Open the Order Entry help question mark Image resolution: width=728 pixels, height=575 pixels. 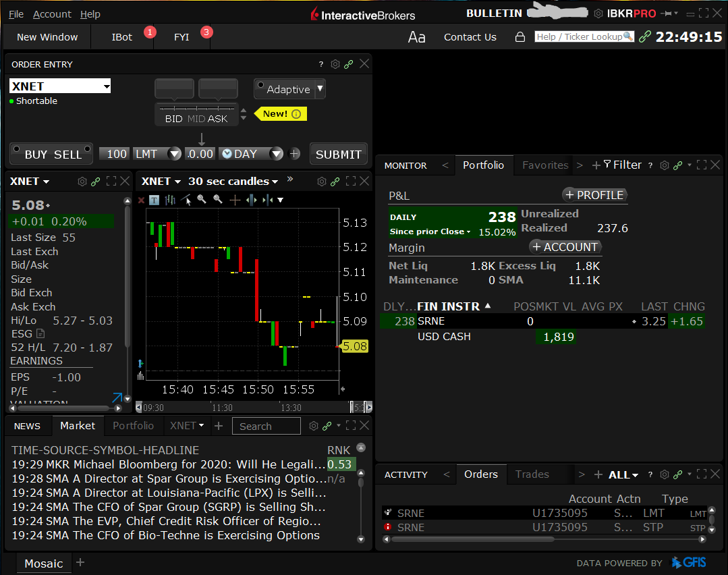click(321, 64)
